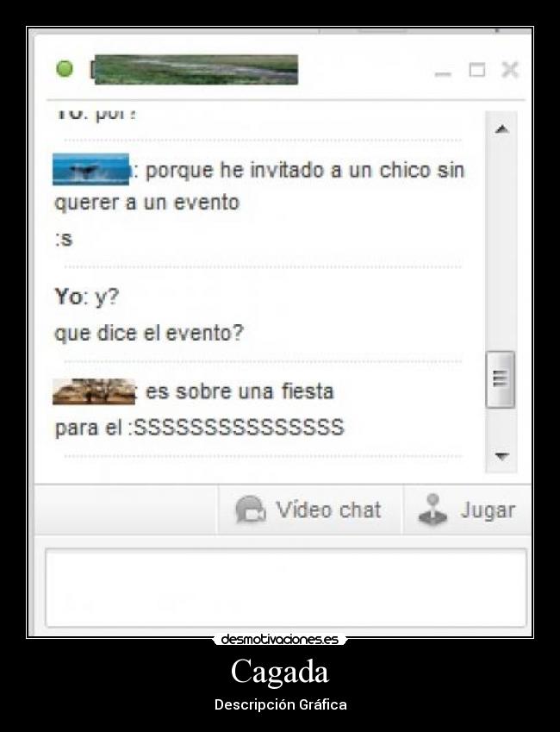Click the Jugar joystick icon

tap(432, 510)
